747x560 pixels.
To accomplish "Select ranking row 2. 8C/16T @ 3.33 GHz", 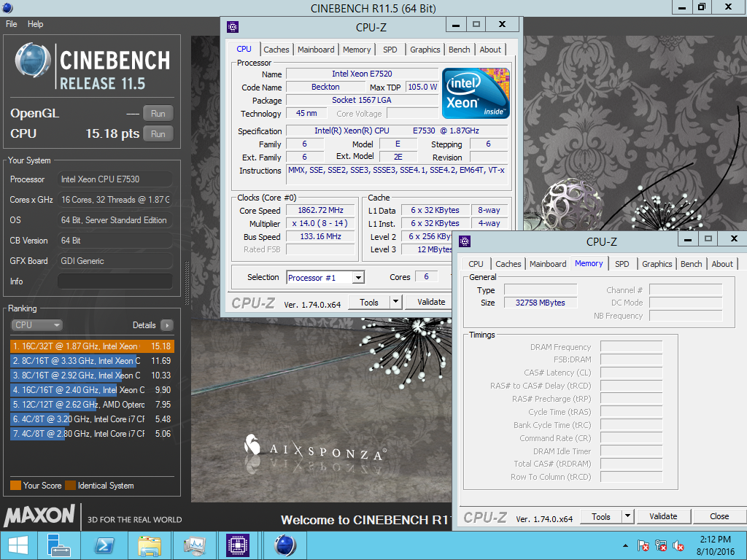I will 92,361.
